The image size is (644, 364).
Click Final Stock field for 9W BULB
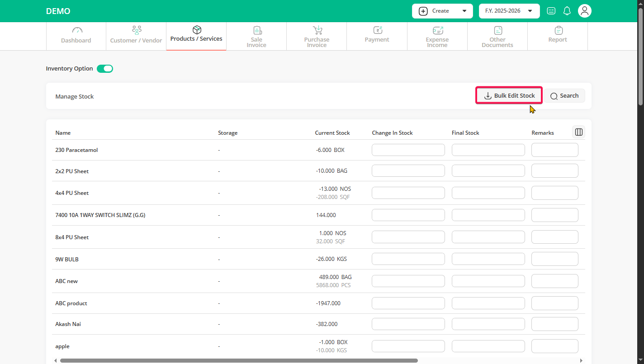tap(488, 259)
